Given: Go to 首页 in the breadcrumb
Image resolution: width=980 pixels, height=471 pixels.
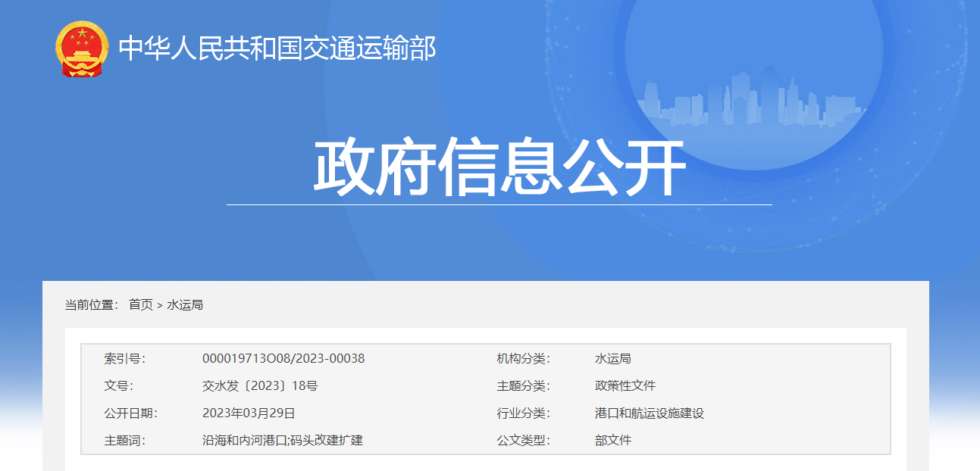Looking at the screenshot, I should tap(140, 304).
